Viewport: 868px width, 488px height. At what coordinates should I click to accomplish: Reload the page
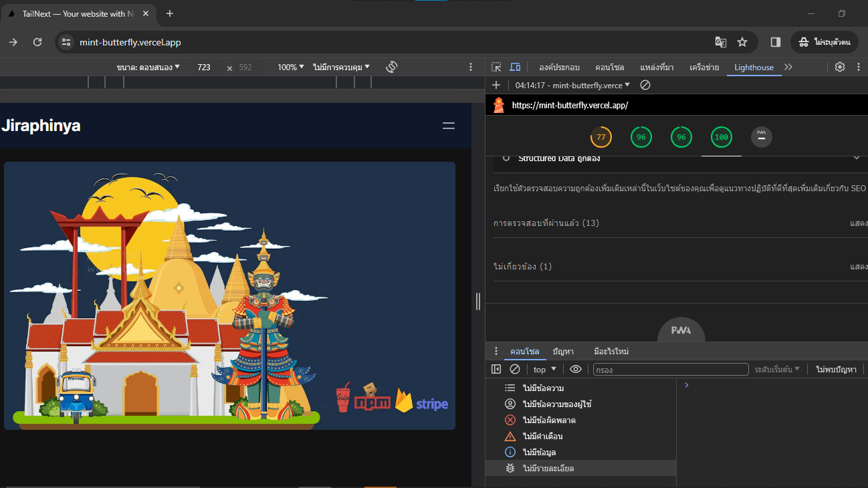[37, 42]
